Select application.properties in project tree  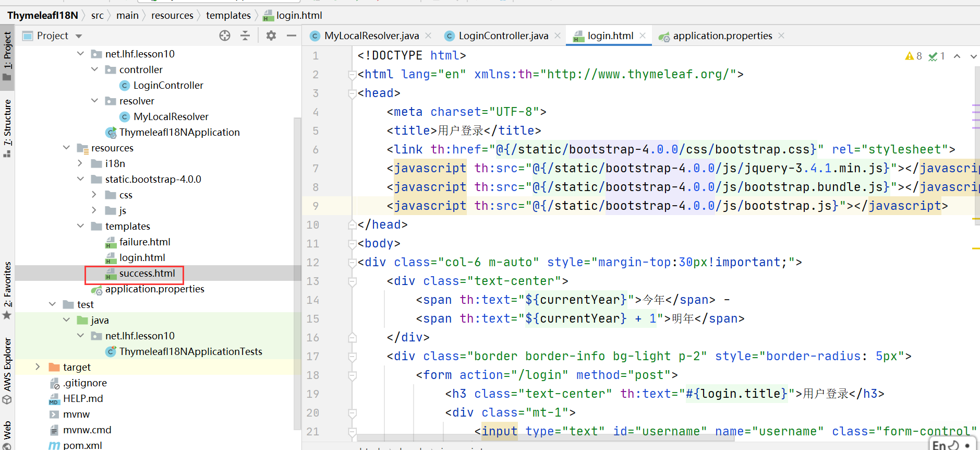[x=155, y=289]
